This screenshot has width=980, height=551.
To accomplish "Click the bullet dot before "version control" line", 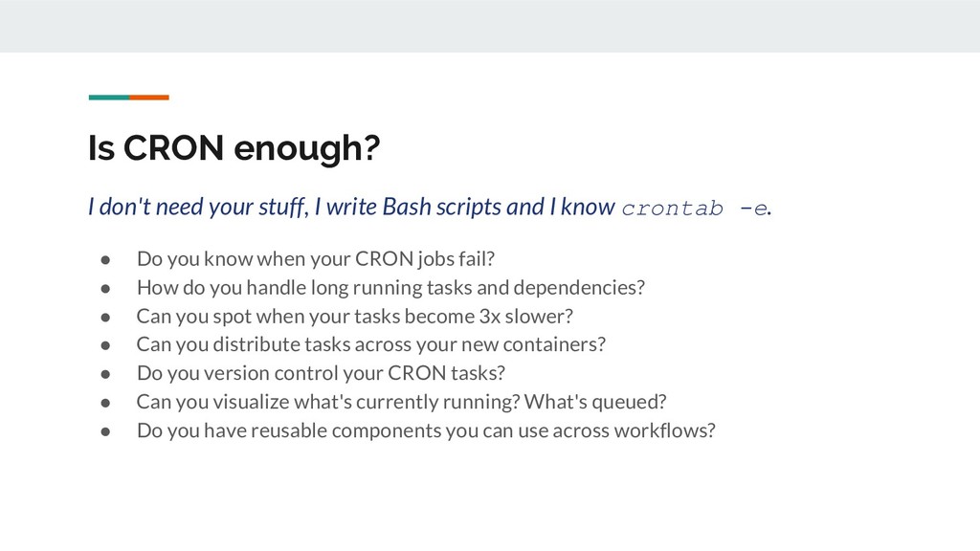I will click(x=106, y=373).
